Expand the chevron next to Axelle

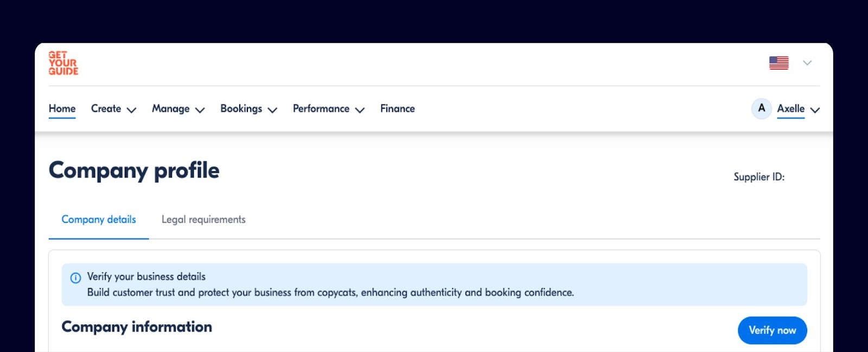[x=815, y=110]
